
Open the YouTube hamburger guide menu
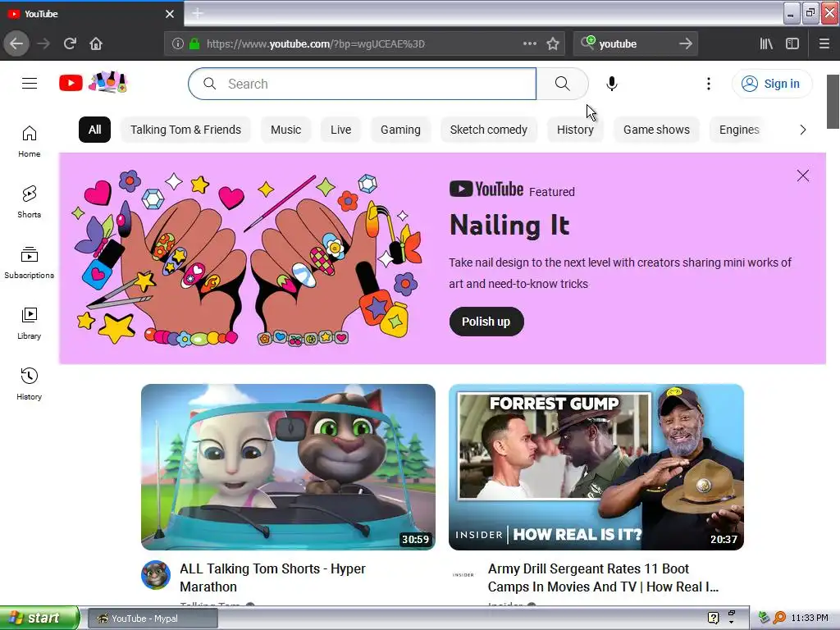[30, 84]
